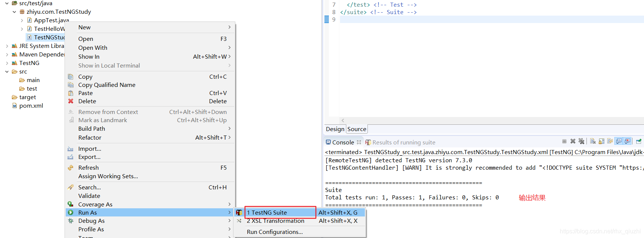This screenshot has height=238, width=644.
Task: Collapse the src/test/java source folder
Action: 7,3
